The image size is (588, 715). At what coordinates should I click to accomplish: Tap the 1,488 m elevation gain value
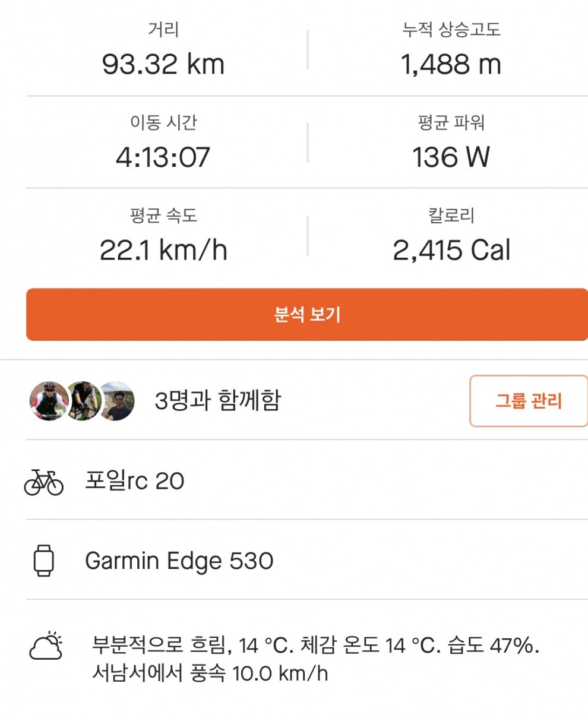pyautogui.click(x=451, y=64)
